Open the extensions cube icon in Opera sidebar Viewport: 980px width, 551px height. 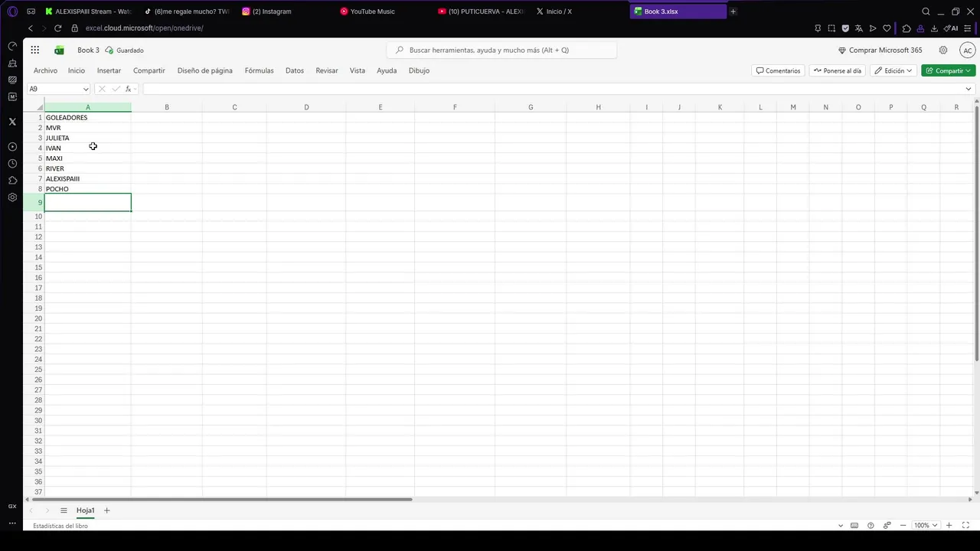tap(12, 181)
